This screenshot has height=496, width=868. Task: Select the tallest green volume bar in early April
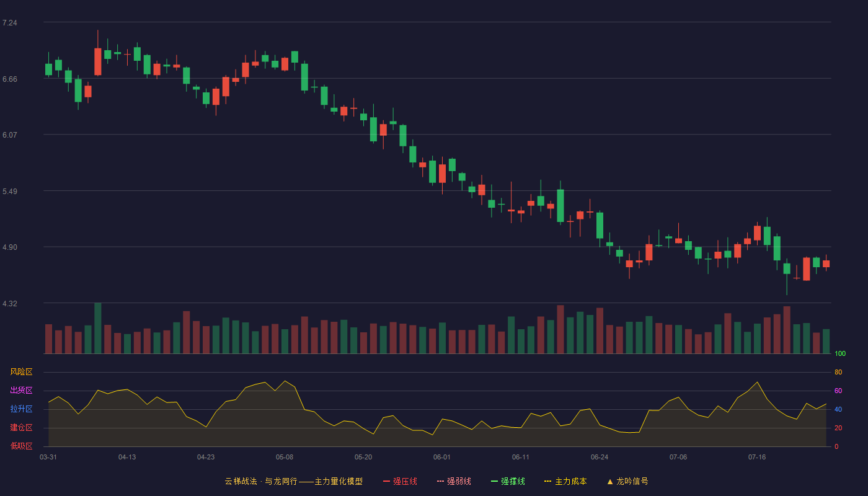tap(98, 329)
